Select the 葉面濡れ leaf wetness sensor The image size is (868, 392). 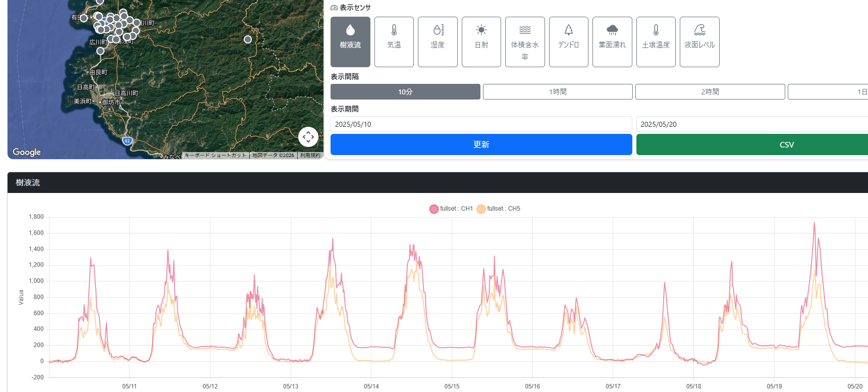tap(612, 42)
